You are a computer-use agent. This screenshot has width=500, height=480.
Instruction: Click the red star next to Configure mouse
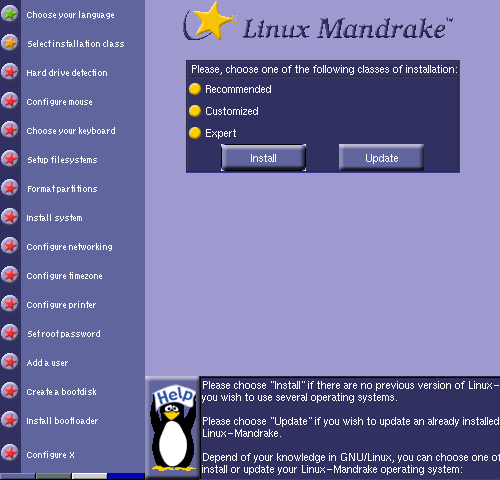coord(10,101)
